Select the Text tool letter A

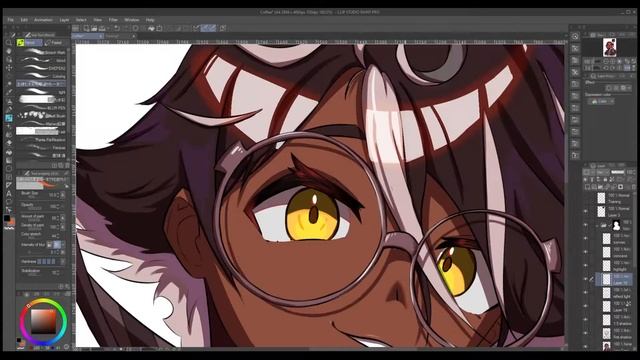click(x=9, y=193)
